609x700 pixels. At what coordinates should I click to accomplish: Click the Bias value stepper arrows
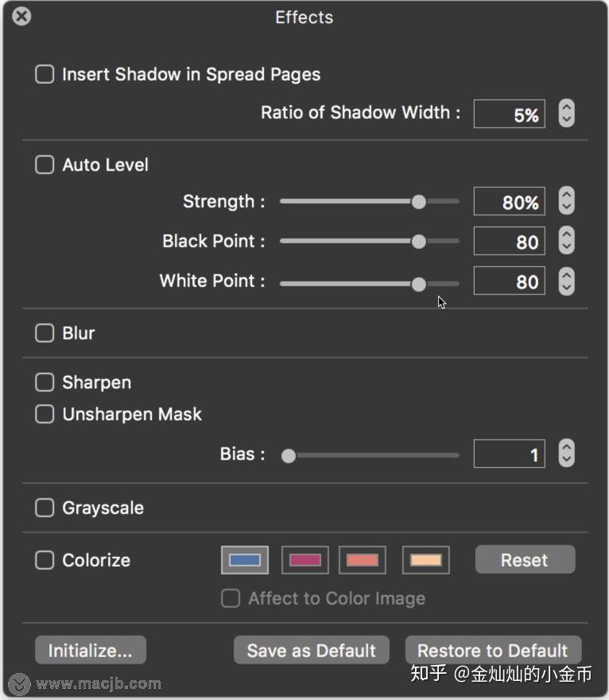click(x=566, y=454)
